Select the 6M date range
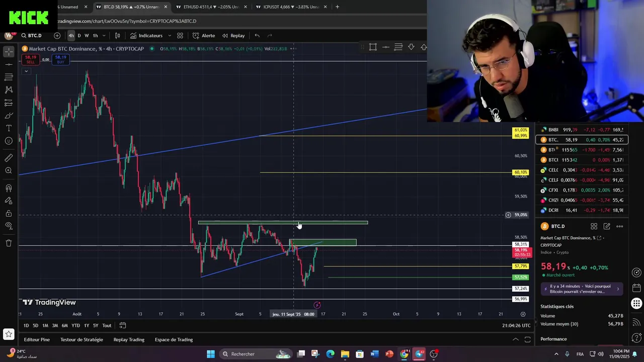 coord(65,326)
